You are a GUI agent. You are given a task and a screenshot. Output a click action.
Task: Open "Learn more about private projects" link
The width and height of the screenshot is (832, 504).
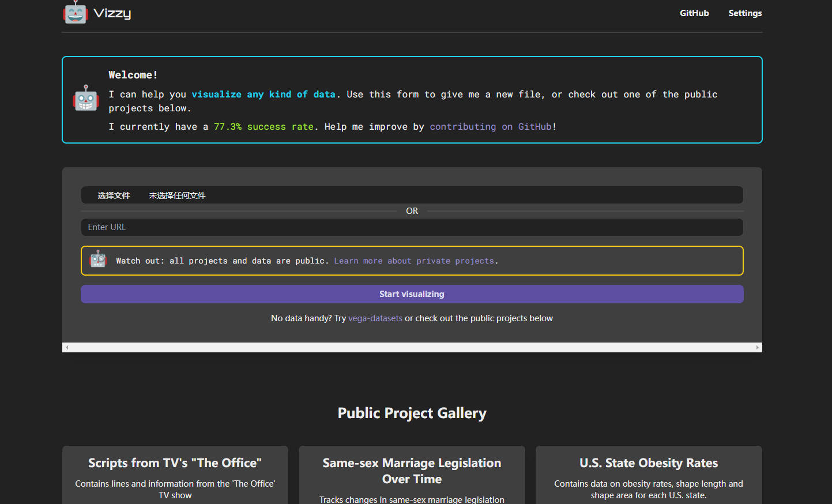click(x=415, y=261)
